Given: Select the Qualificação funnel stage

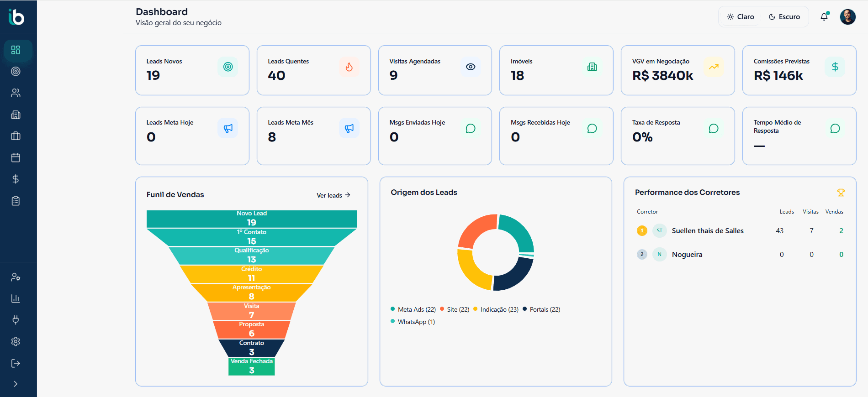Looking at the screenshot, I should 252,256.
